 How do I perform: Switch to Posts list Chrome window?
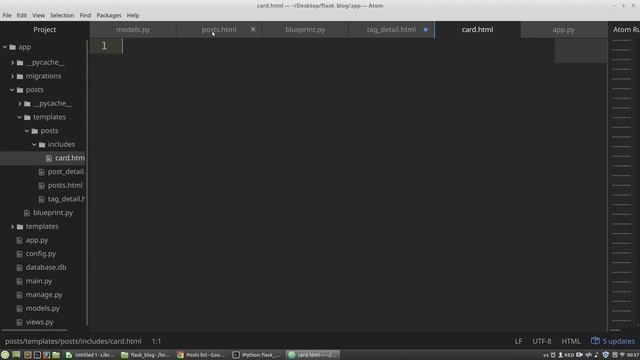[x=201, y=355]
